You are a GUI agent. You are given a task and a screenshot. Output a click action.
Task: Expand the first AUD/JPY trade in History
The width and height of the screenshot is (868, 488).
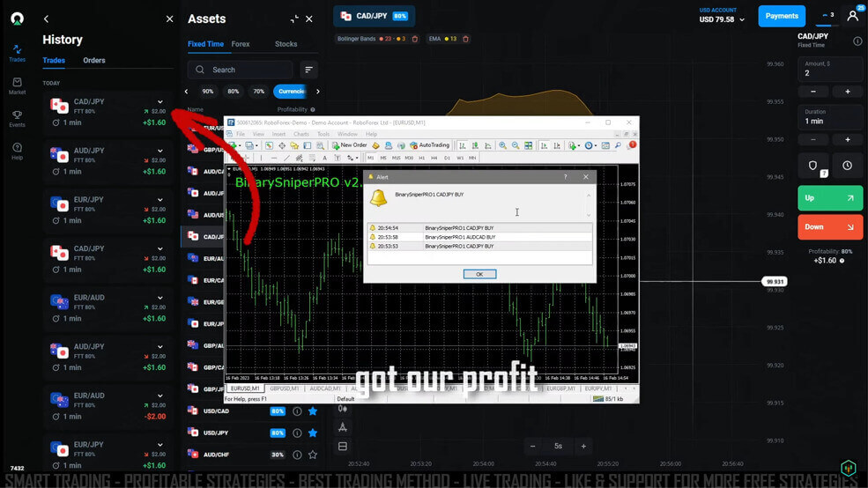[x=160, y=151]
